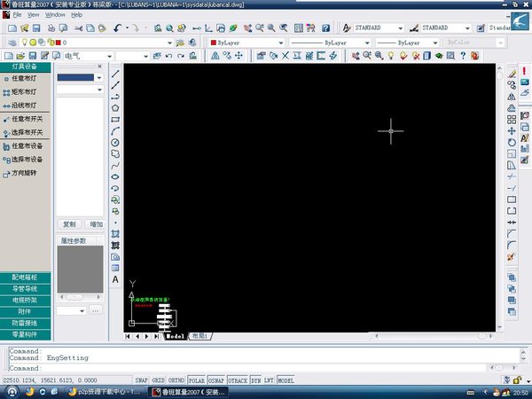Select the Polygon draw tool
This screenshot has height=399, width=532.
pos(115,106)
